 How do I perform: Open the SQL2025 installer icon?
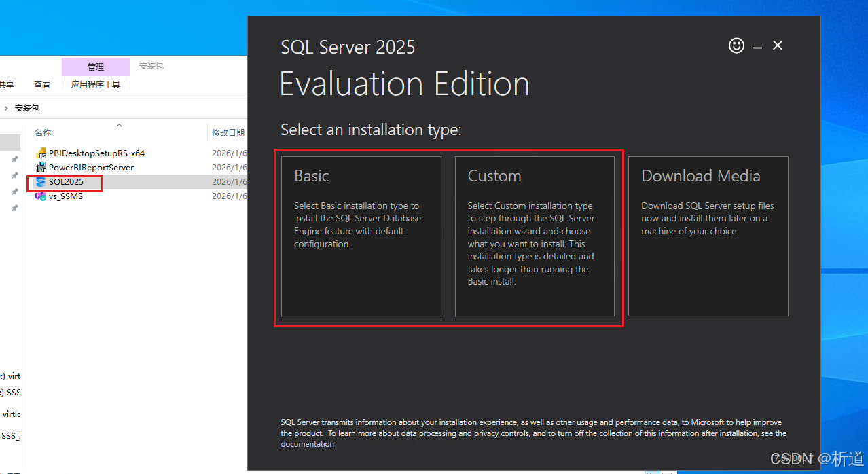click(x=41, y=182)
